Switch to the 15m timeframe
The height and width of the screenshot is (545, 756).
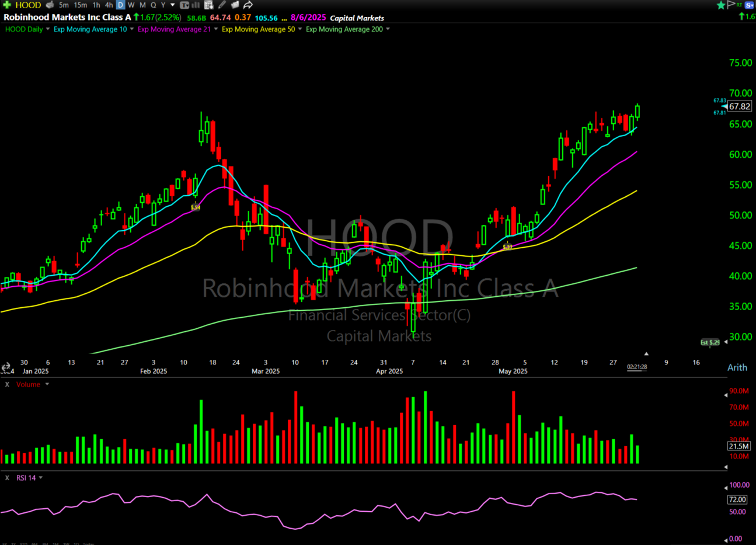click(x=81, y=5)
